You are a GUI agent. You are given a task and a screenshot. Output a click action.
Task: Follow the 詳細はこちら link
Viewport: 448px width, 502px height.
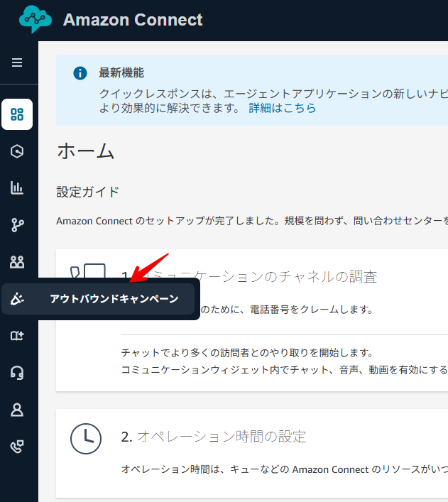pyautogui.click(x=282, y=109)
